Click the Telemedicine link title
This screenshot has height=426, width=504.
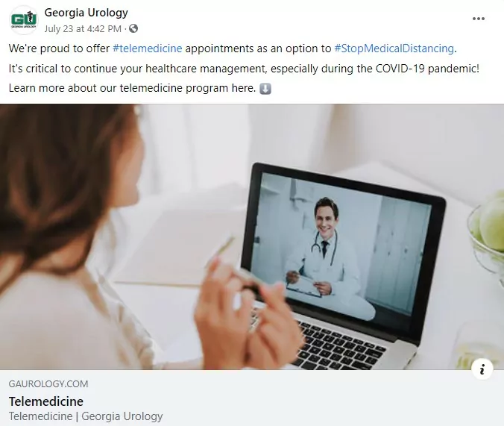coord(46,401)
